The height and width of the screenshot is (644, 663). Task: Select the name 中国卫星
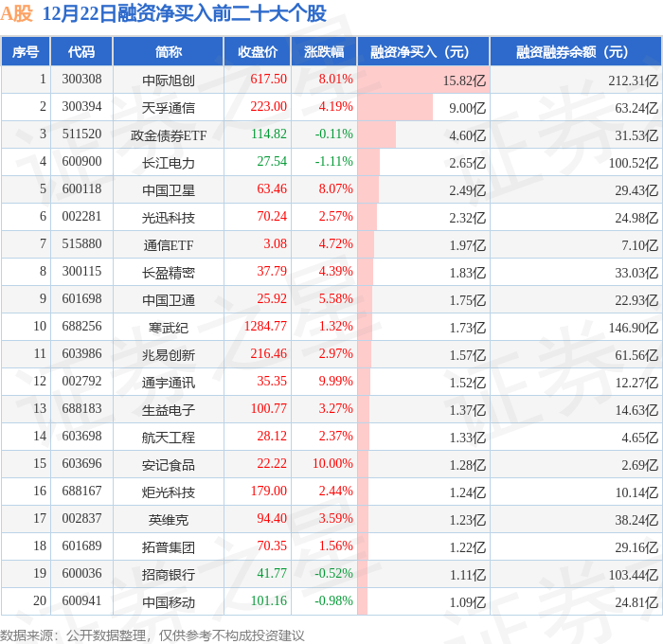[x=169, y=189]
